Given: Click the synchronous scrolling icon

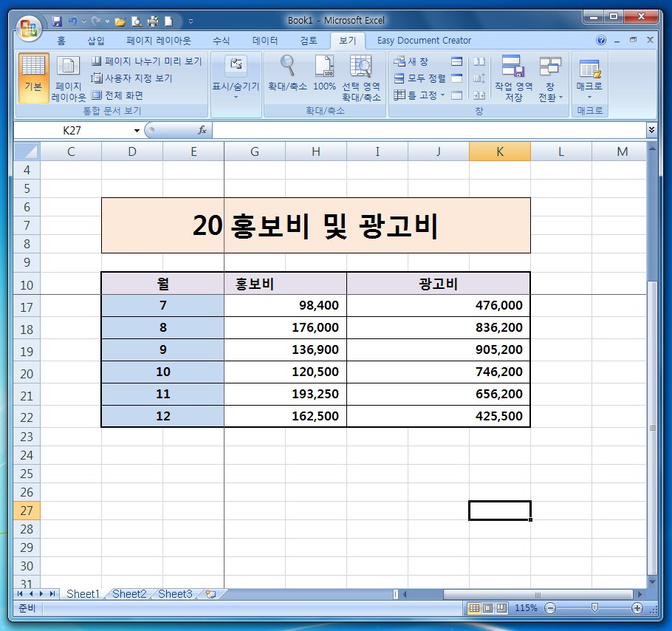Looking at the screenshot, I should tap(479, 78).
